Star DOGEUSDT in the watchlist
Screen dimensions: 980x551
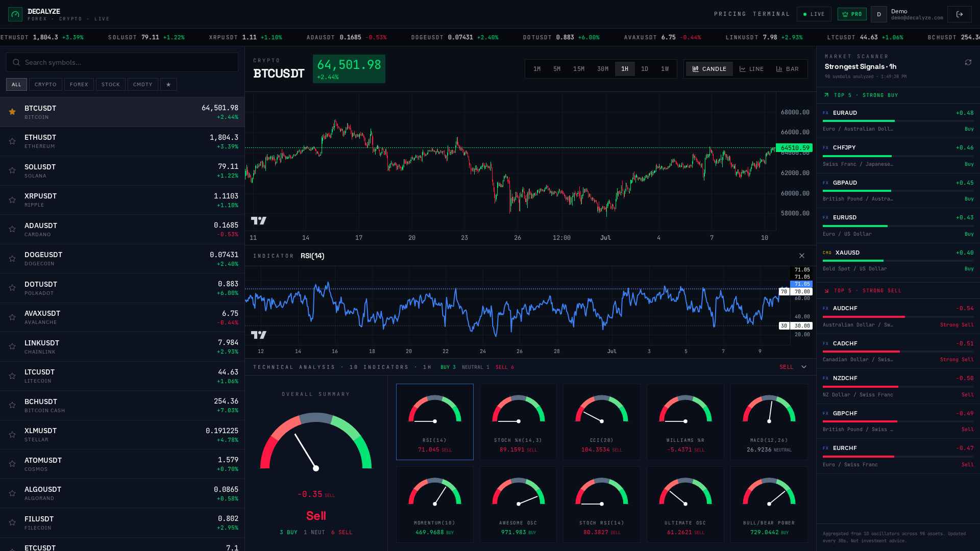[x=12, y=259]
